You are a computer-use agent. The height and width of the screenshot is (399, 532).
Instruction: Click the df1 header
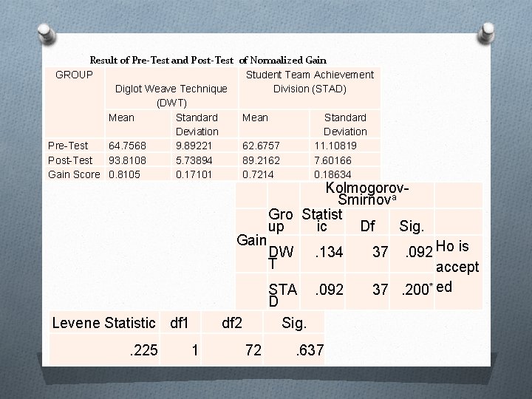(179, 323)
